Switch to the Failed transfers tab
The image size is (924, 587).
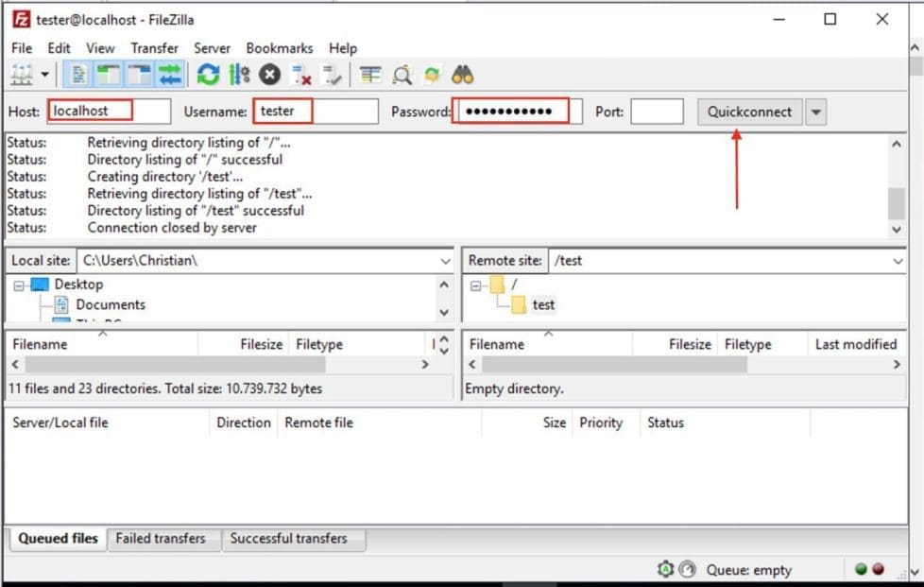(160, 539)
